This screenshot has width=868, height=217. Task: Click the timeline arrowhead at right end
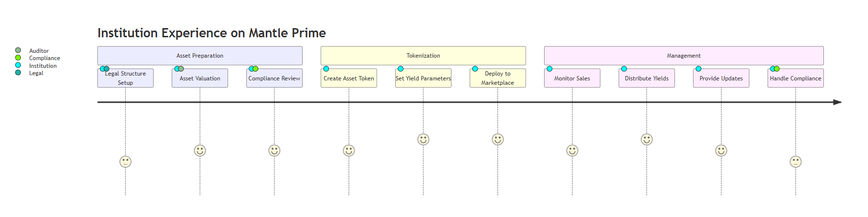pos(837,102)
